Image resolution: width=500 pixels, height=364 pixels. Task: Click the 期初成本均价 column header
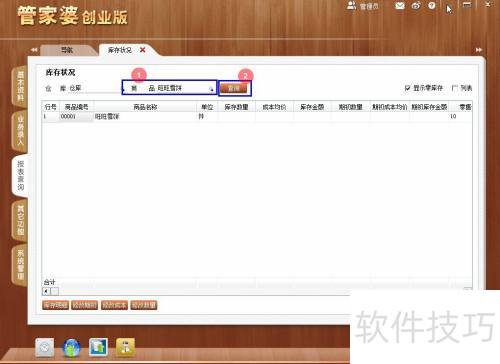[390, 107]
